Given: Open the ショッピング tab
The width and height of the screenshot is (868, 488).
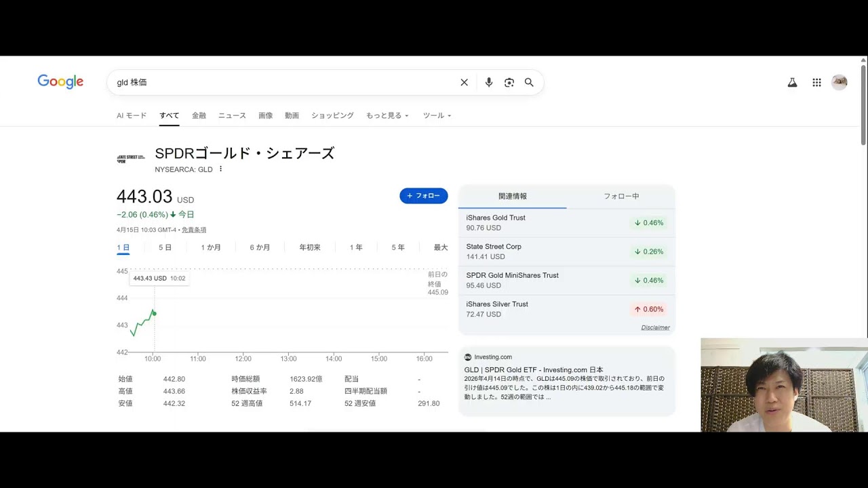Looking at the screenshot, I should 332,116.
